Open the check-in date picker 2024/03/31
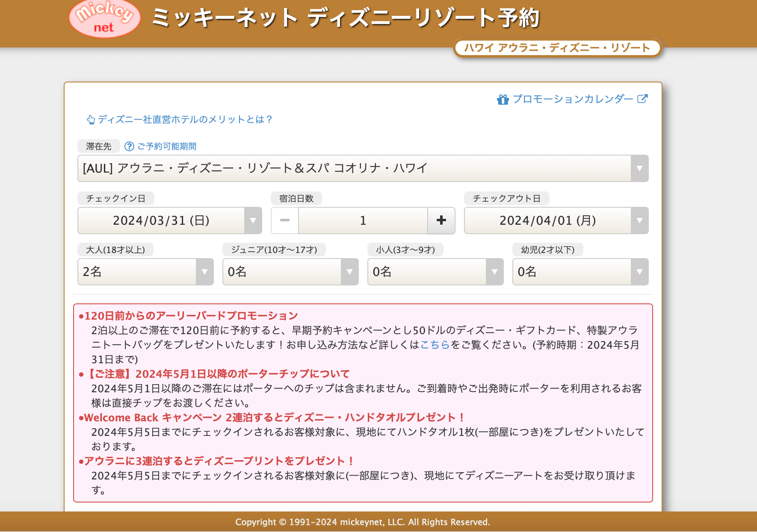The height and width of the screenshot is (532, 757). (x=169, y=220)
